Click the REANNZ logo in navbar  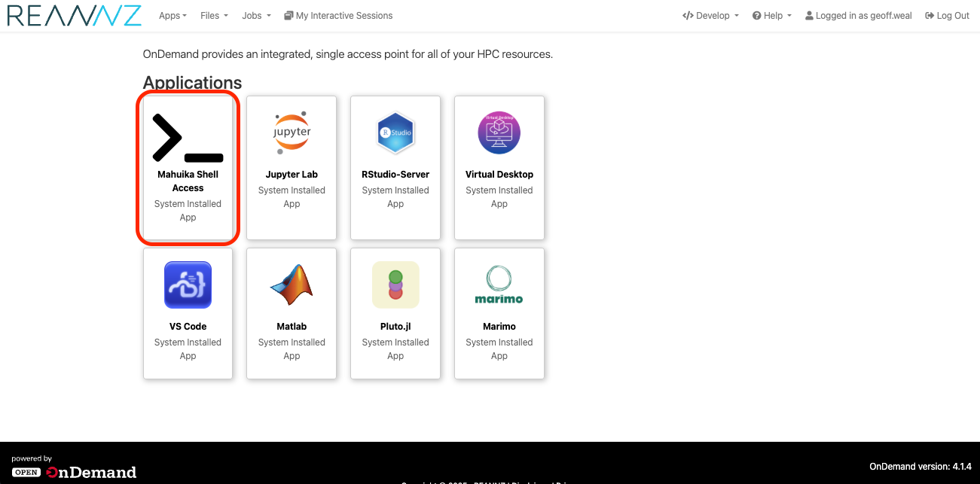pos(75,15)
